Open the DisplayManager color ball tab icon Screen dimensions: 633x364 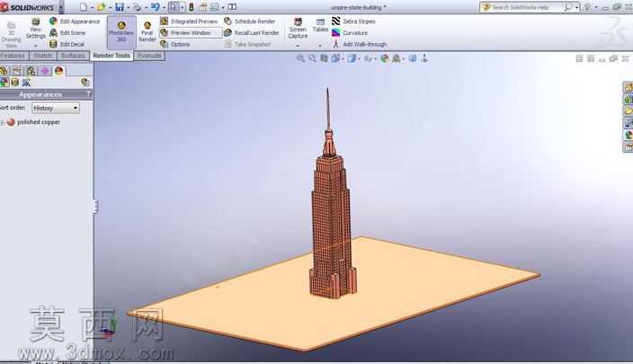pyautogui.click(x=58, y=71)
